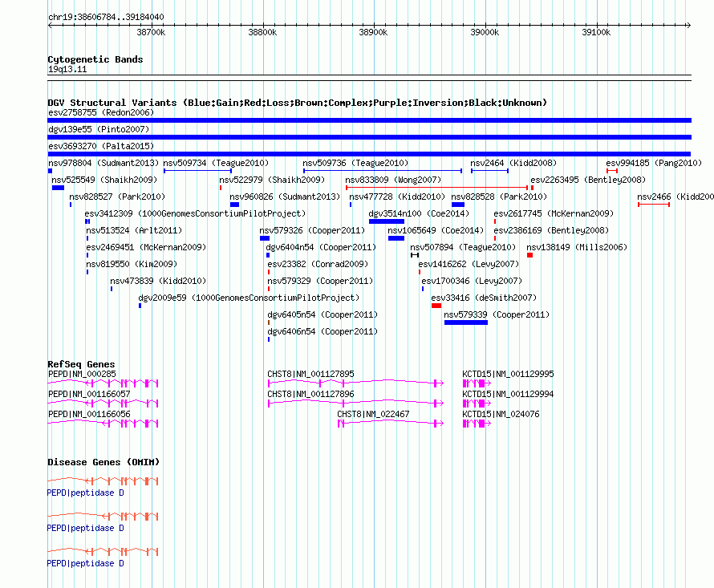
Task: Select CHST8|NM_001127896 gene label
Action: click(310, 394)
